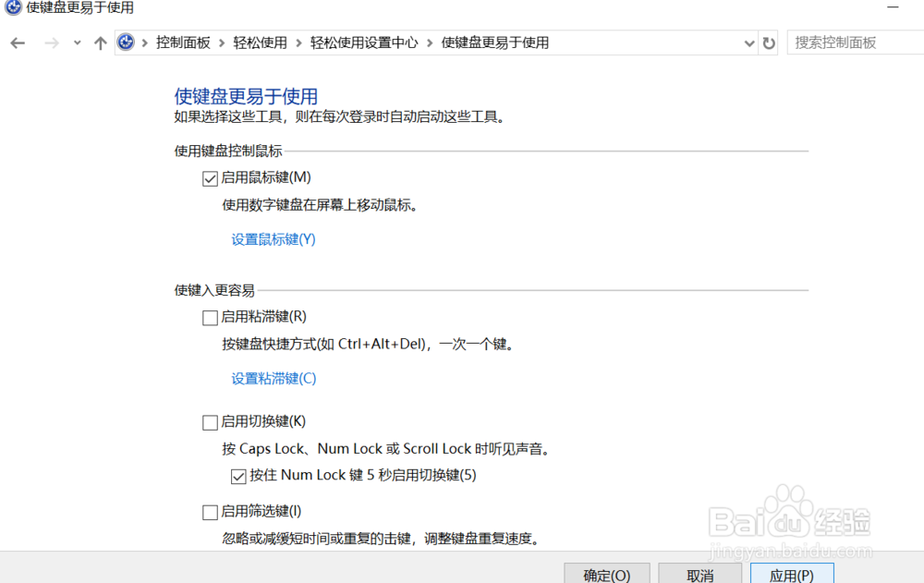Open the recent pages chevron dropdown
Image resolution: width=924 pixels, height=583 pixels.
[x=76, y=43]
